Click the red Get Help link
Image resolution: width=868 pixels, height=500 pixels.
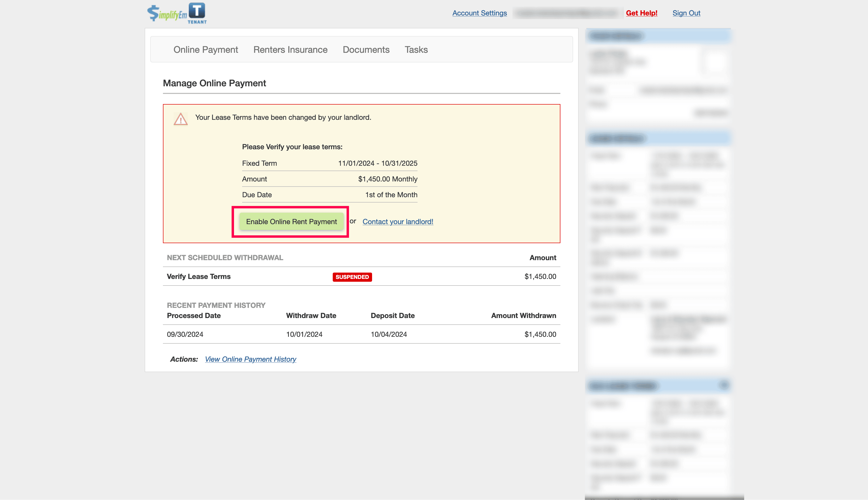click(641, 13)
